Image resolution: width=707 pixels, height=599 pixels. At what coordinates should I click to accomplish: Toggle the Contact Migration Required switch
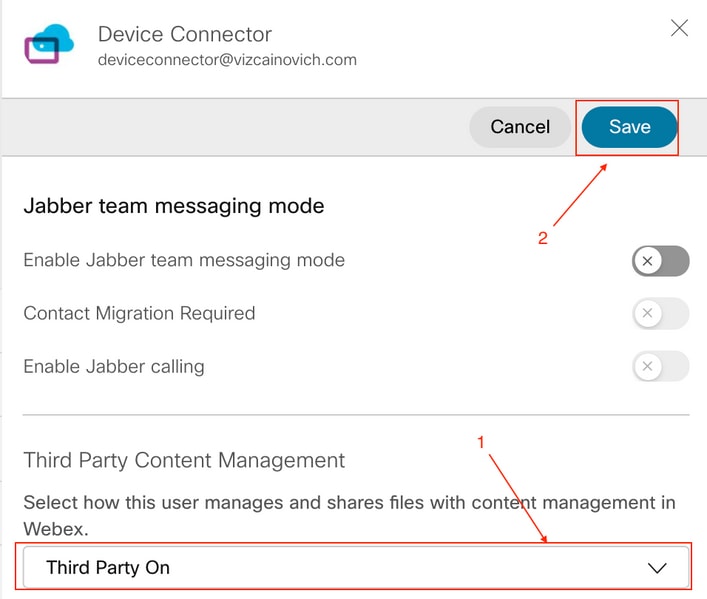pyautogui.click(x=661, y=313)
